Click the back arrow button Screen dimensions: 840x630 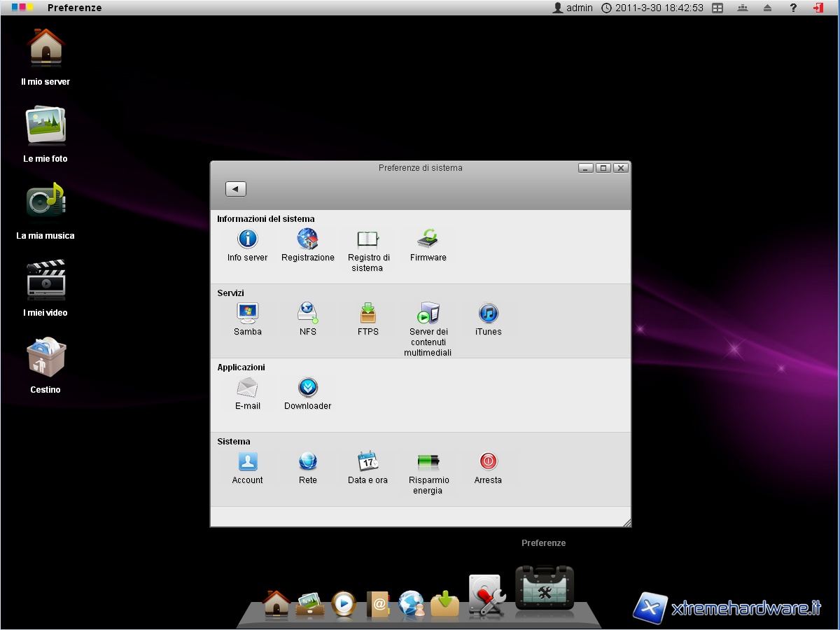(236, 189)
